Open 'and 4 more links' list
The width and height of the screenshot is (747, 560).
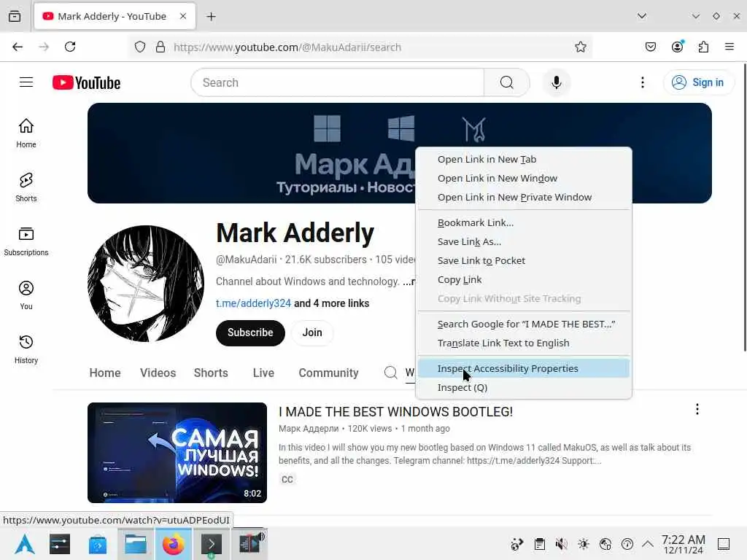(332, 303)
